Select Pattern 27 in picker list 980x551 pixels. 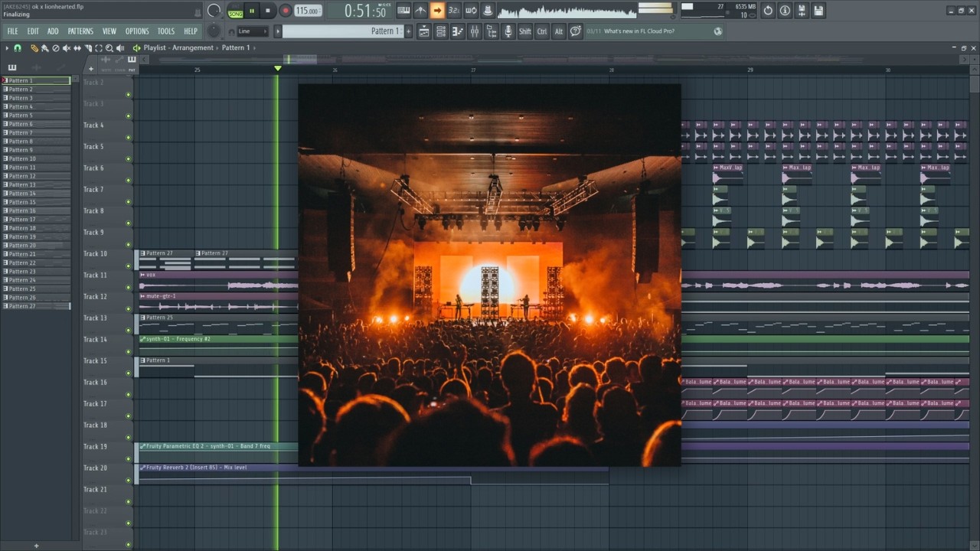tap(36, 306)
